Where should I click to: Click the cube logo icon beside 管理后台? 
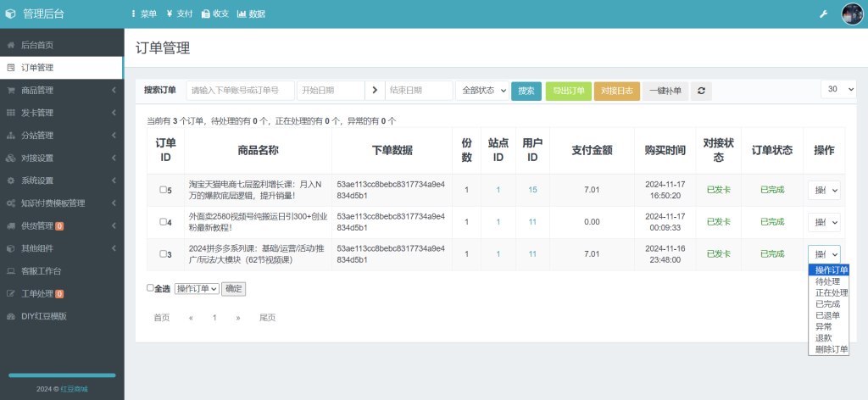[x=10, y=14]
